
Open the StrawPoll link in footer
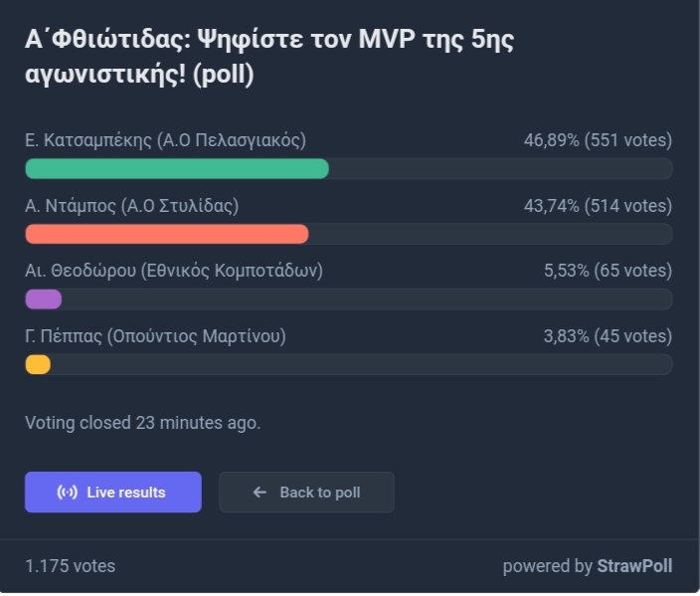(x=634, y=566)
